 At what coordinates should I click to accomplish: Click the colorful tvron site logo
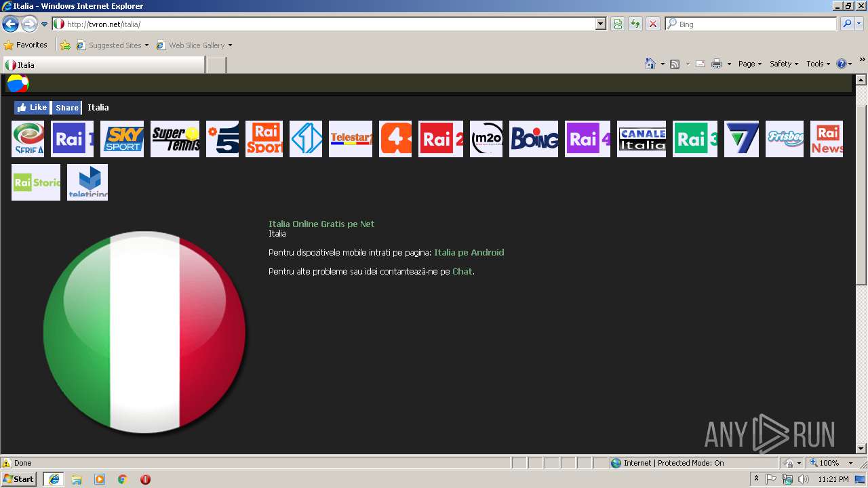(x=18, y=83)
